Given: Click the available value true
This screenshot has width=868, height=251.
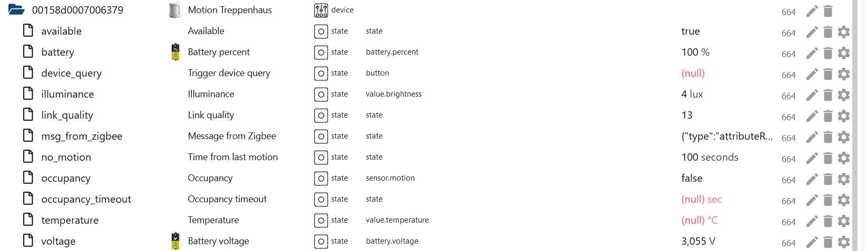Looking at the screenshot, I should [x=690, y=31].
